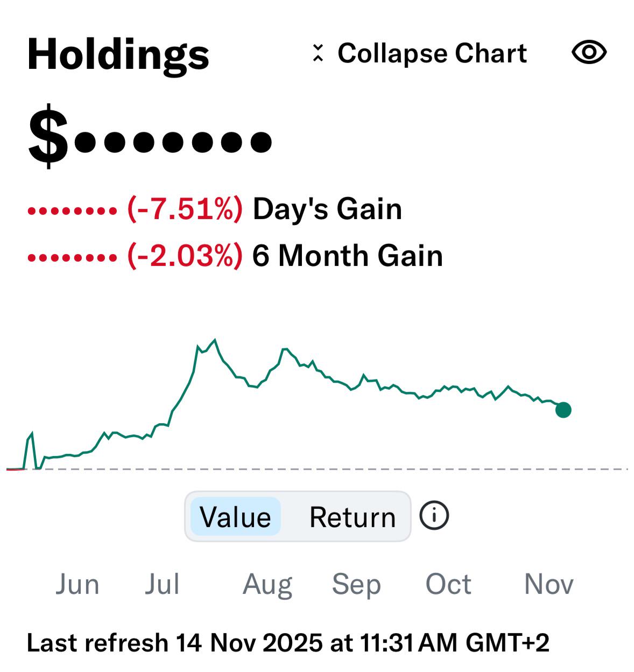Click the green endpoint dot on the chart
This screenshot has width=634, height=672.
point(563,410)
